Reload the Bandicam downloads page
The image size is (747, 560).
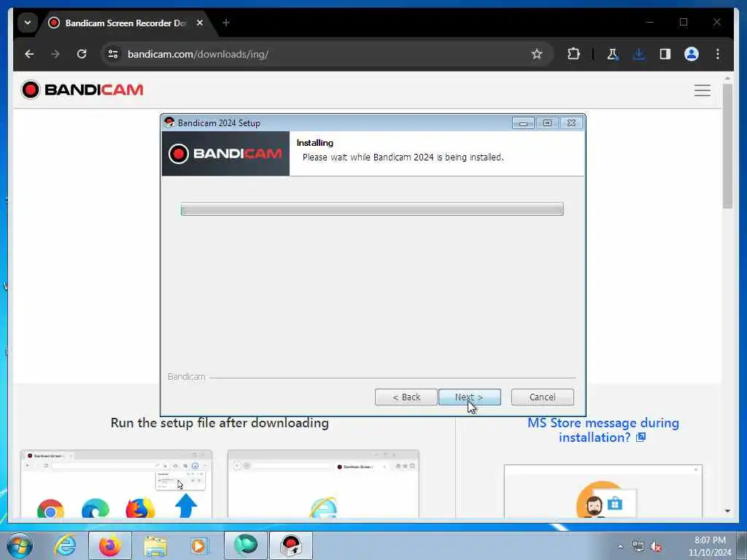pyautogui.click(x=82, y=54)
